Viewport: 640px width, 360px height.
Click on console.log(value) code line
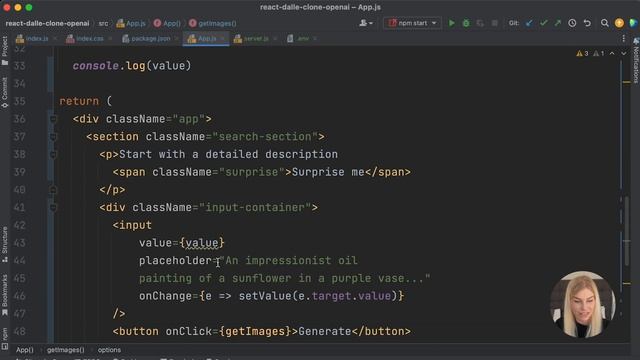[x=132, y=66]
